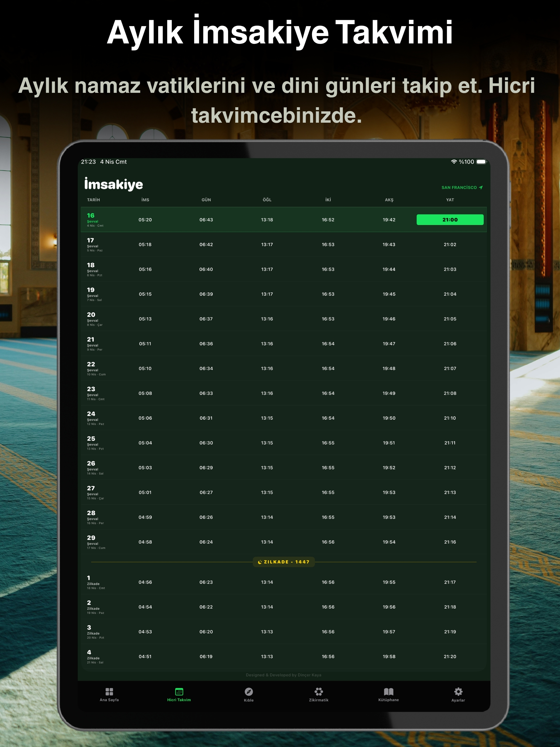The height and width of the screenshot is (747, 560).
Task: Click the TARİH column header
Action: [94, 200]
